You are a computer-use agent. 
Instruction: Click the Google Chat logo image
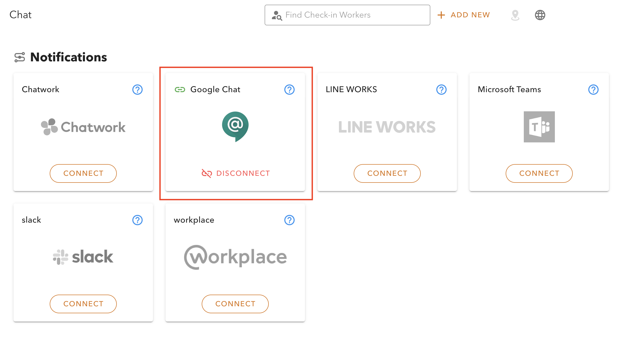point(235,127)
